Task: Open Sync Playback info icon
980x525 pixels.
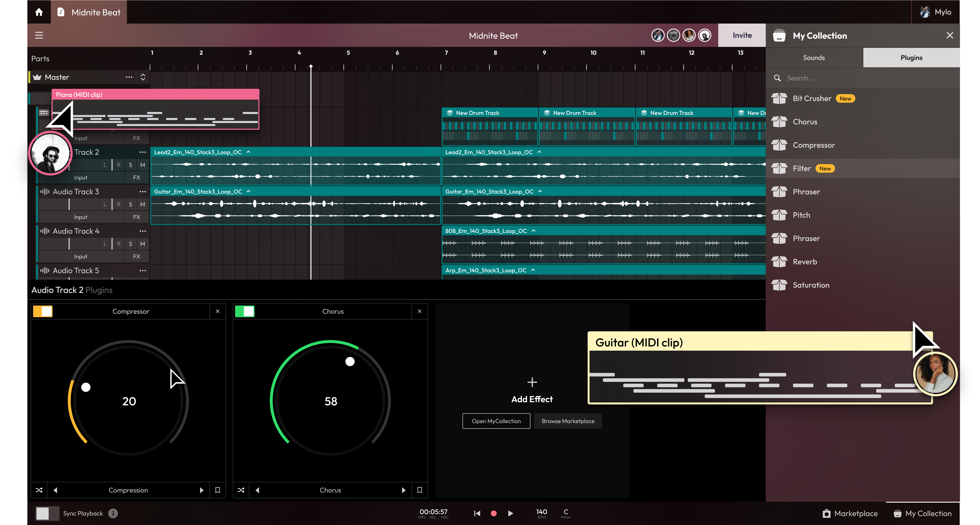Action: tap(113, 514)
